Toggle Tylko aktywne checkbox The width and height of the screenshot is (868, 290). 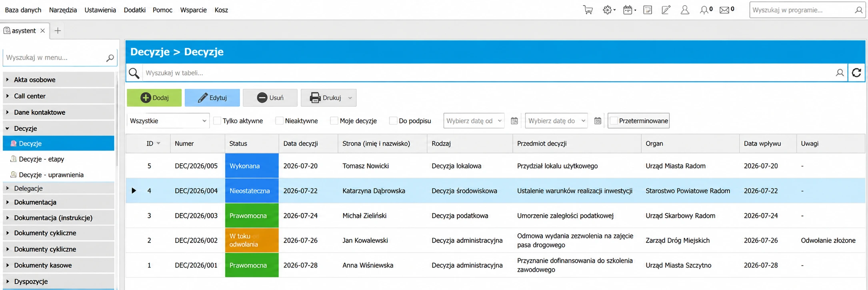217,121
